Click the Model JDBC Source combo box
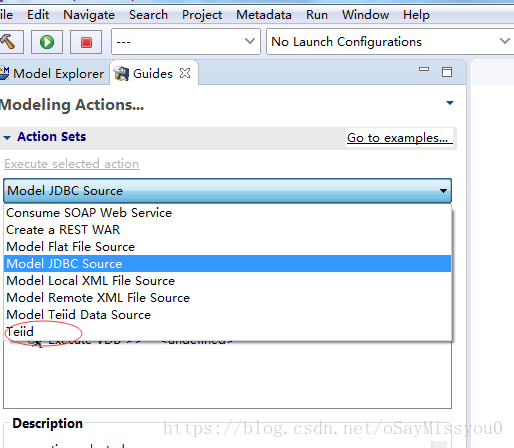Screen dimensions: 514x448 point(227,191)
